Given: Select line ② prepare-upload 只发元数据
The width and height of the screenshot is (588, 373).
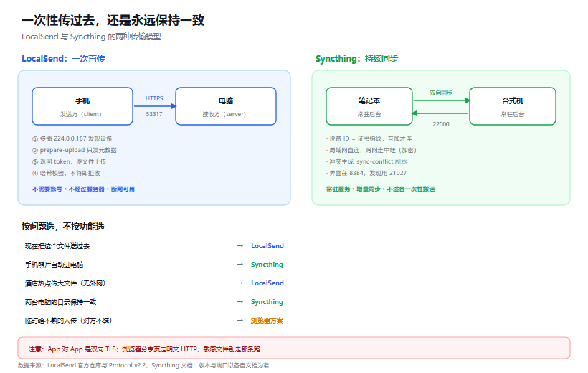Looking at the screenshot, I should [x=75, y=150].
